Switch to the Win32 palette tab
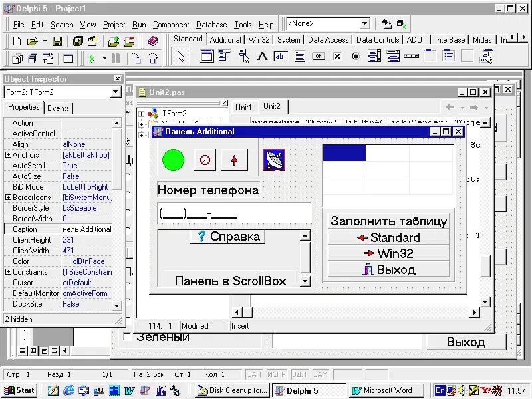This screenshot has height=399, width=532. [x=259, y=40]
